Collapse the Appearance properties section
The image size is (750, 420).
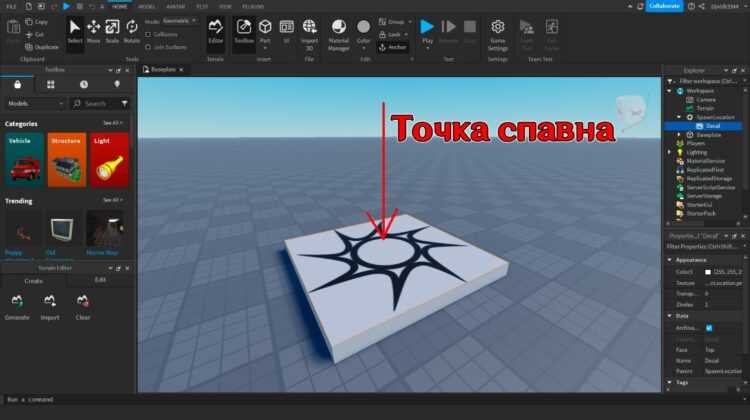(670, 260)
